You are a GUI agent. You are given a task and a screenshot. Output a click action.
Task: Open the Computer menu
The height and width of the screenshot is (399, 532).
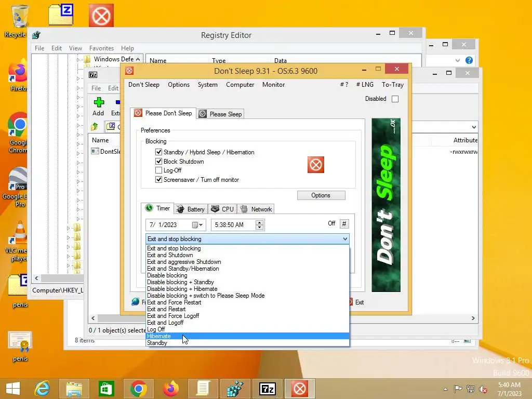coord(240,85)
